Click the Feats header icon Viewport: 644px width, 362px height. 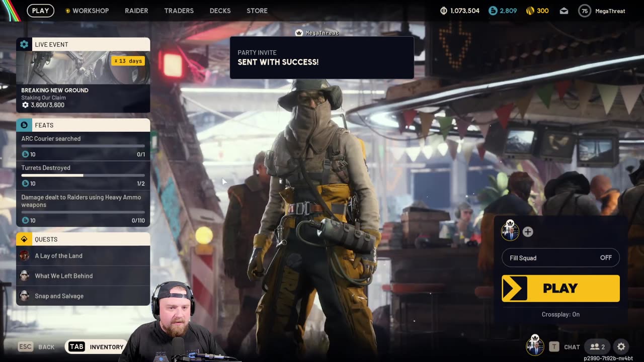click(x=24, y=125)
